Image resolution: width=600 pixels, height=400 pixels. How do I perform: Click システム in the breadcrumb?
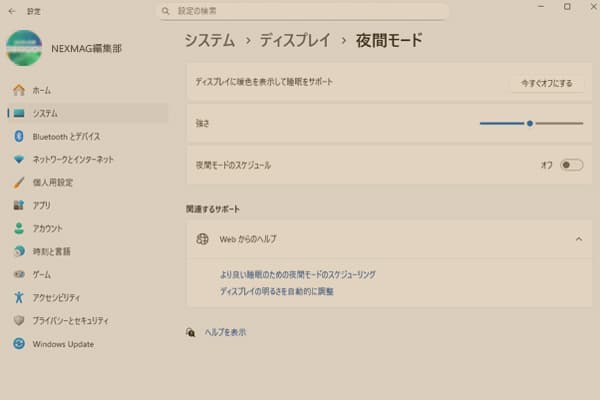point(210,40)
